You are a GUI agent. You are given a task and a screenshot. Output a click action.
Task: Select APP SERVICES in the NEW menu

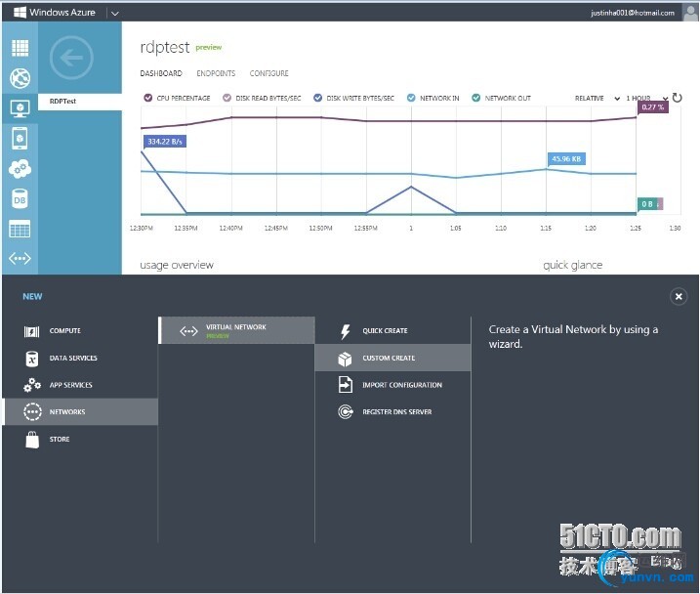[80, 385]
